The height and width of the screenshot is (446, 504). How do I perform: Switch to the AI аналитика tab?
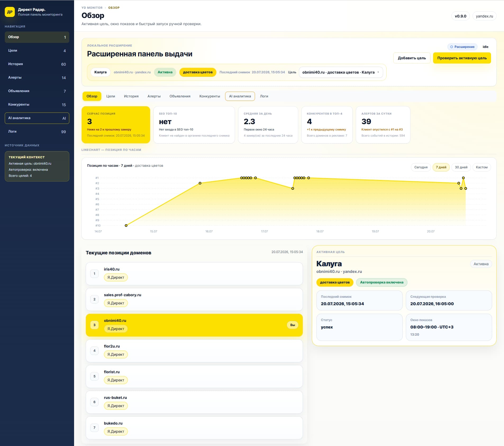240,96
